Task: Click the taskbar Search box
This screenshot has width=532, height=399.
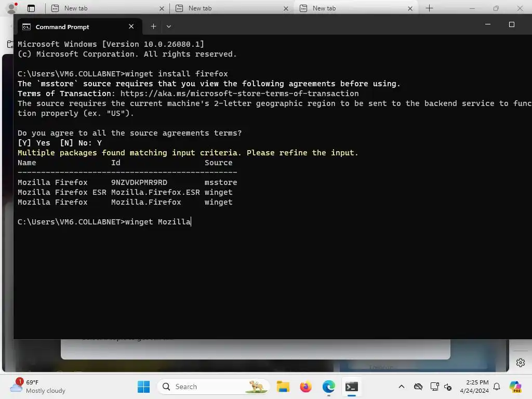Action: 213,387
